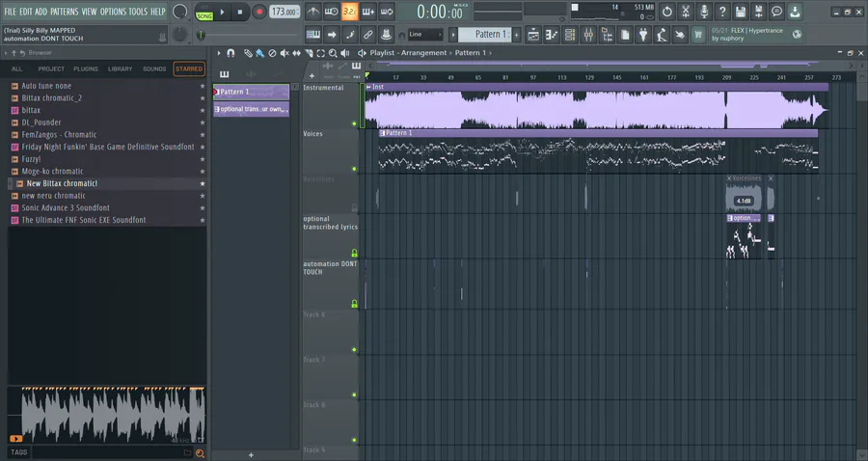This screenshot has height=461, width=868.
Task: Open the VIEW menu
Action: (x=89, y=11)
